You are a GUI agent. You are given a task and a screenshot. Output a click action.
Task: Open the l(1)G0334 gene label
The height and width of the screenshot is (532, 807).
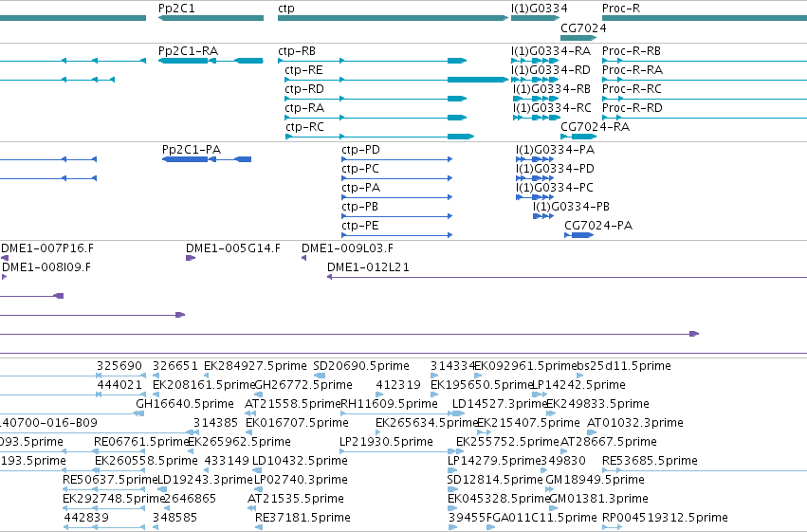pos(540,9)
